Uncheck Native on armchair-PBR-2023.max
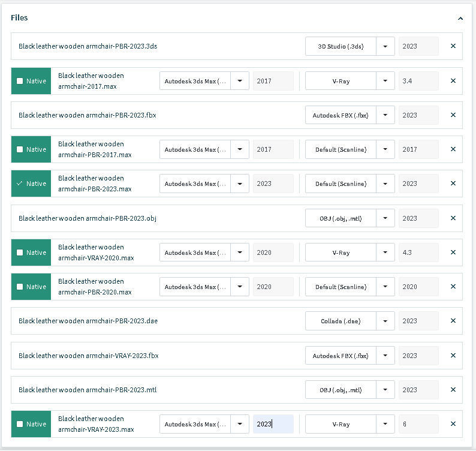The image size is (476, 451). coord(20,184)
